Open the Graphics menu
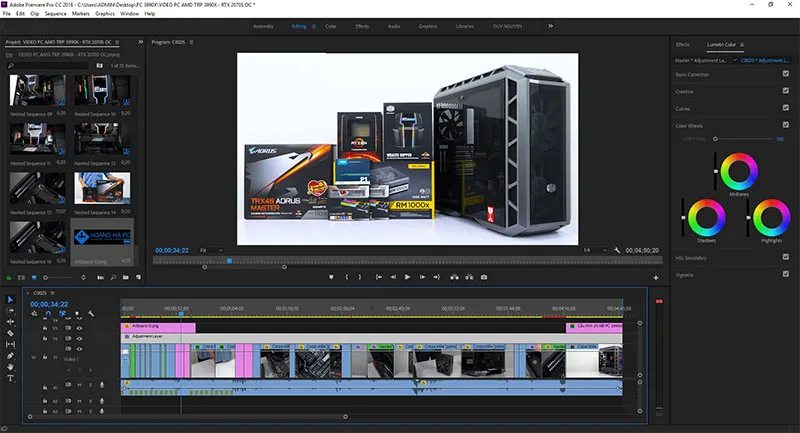This screenshot has height=433, width=800. tap(105, 14)
